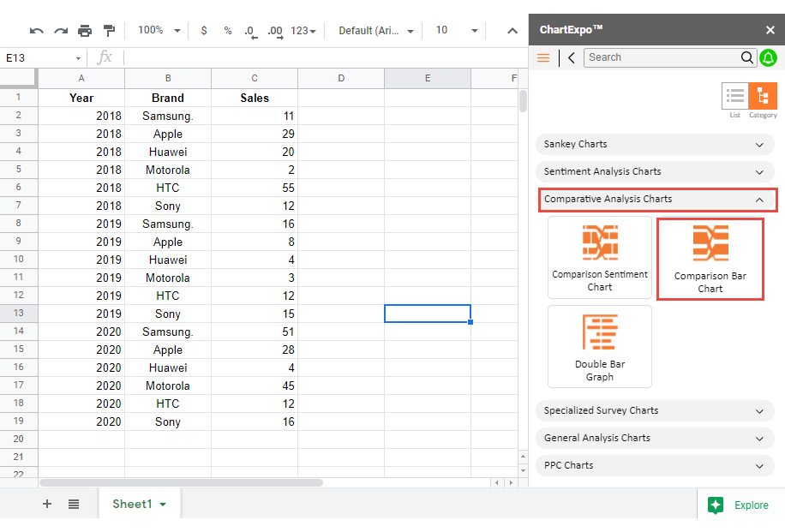Screen dimensions: 785x532
Task: Select column A header
Action: coord(81,78)
